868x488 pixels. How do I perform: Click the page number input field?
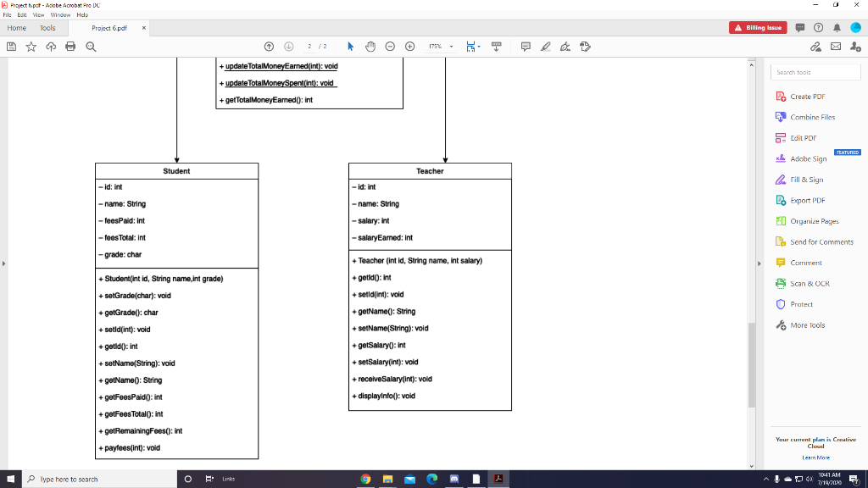click(311, 47)
